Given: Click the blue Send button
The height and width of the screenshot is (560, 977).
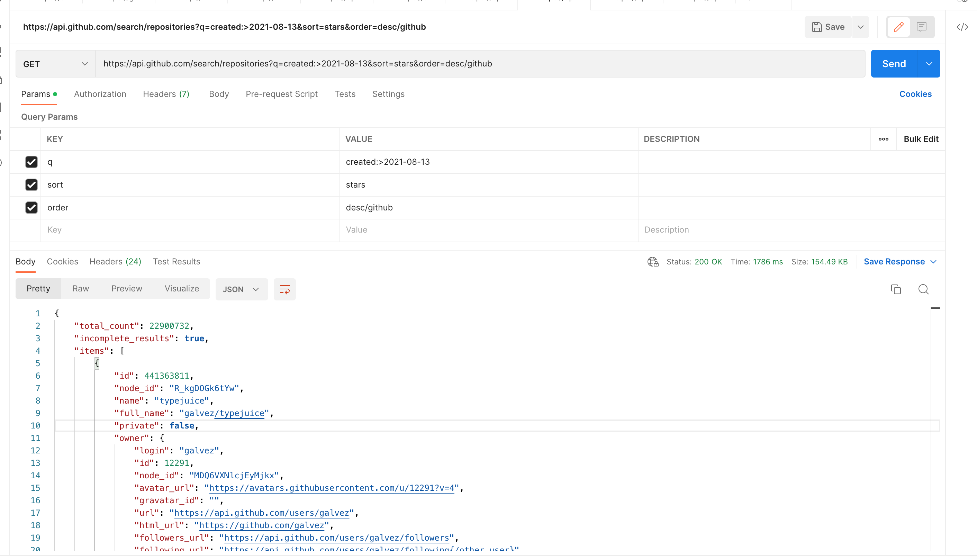Looking at the screenshot, I should pyautogui.click(x=894, y=64).
